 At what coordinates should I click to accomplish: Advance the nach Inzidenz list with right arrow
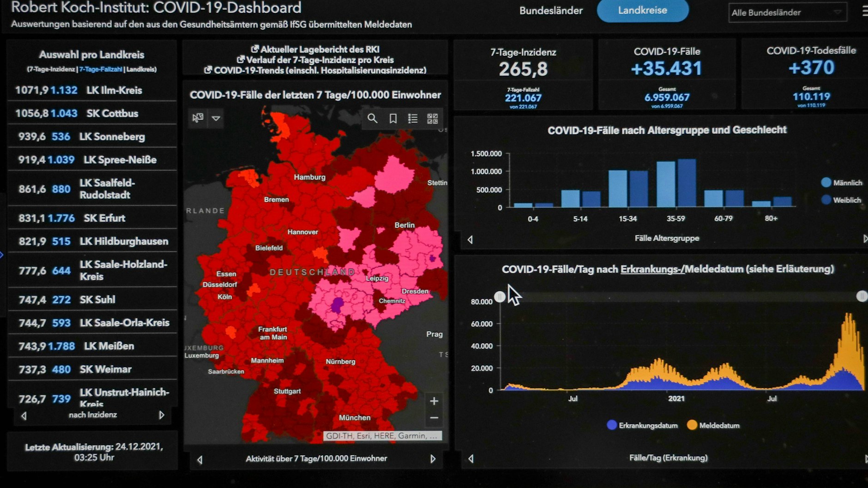(162, 415)
